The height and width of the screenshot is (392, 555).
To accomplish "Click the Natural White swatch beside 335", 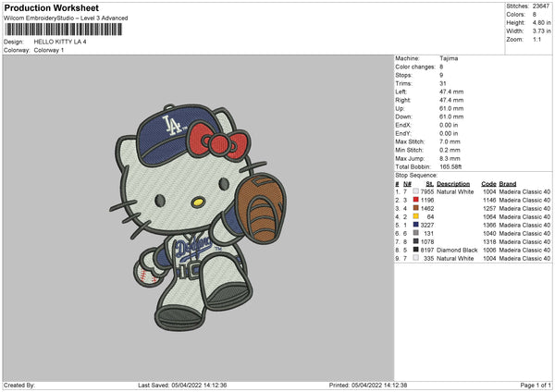I will coord(416,258).
